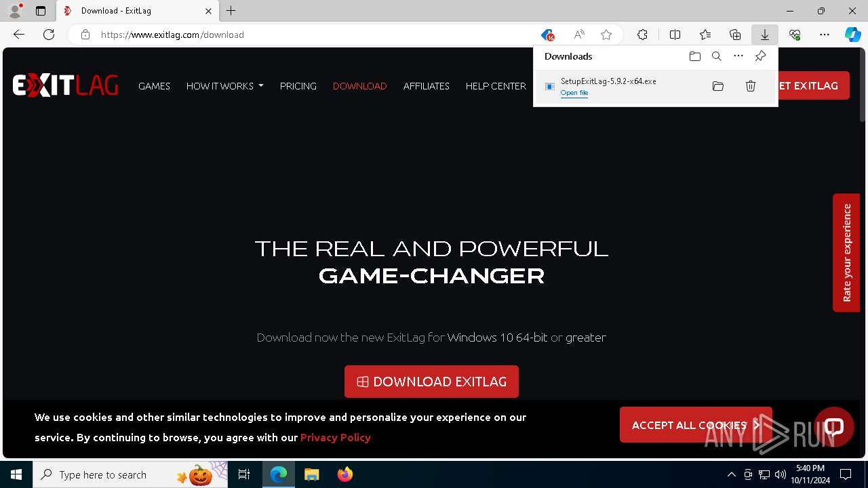868x488 pixels.
Task: Launch the Copilot sidebar icon
Action: click(x=853, y=35)
